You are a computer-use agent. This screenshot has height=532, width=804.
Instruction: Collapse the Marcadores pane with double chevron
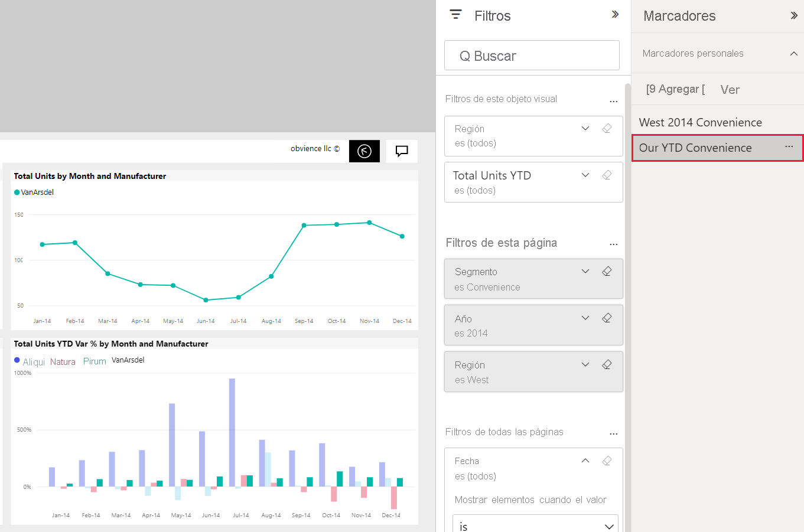coord(794,15)
